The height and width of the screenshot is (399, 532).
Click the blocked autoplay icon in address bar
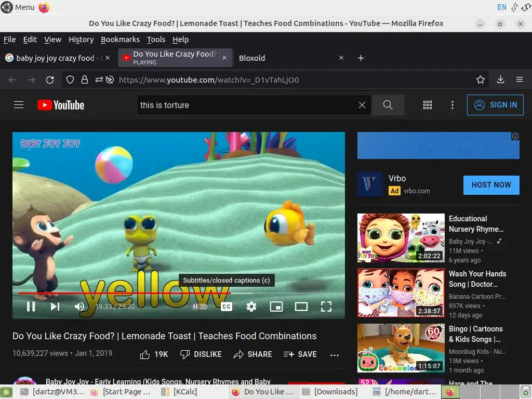(110, 79)
